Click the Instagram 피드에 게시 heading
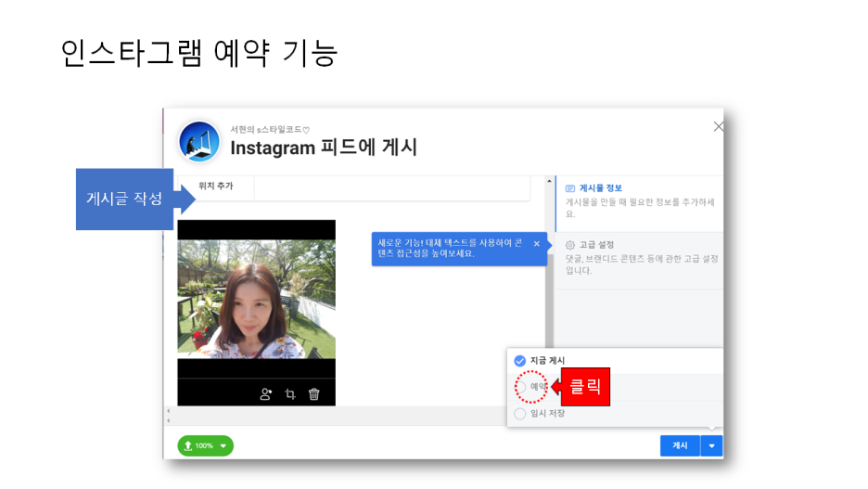The height and width of the screenshot is (489, 868). [324, 148]
